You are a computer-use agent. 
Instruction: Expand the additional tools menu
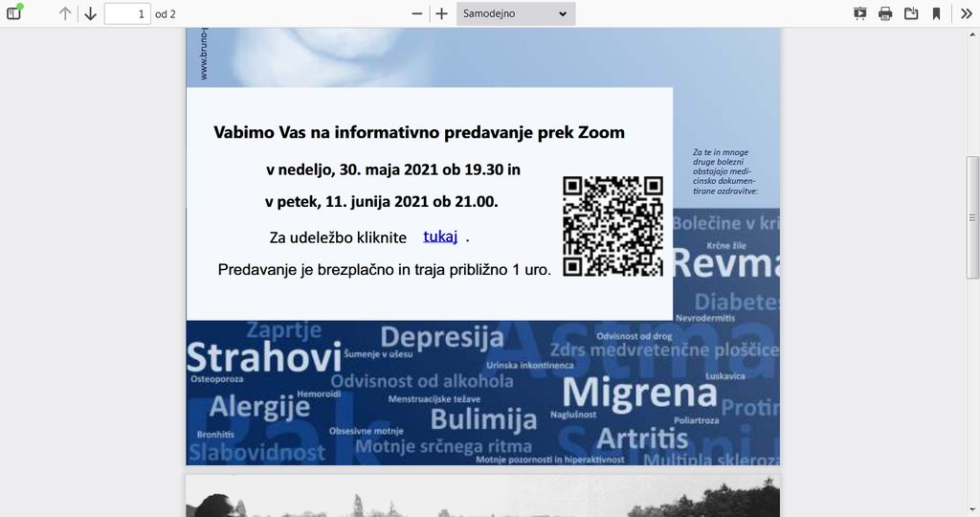point(966,13)
